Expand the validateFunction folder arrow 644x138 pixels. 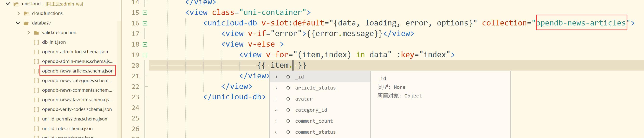pyautogui.click(x=28, y=33)
